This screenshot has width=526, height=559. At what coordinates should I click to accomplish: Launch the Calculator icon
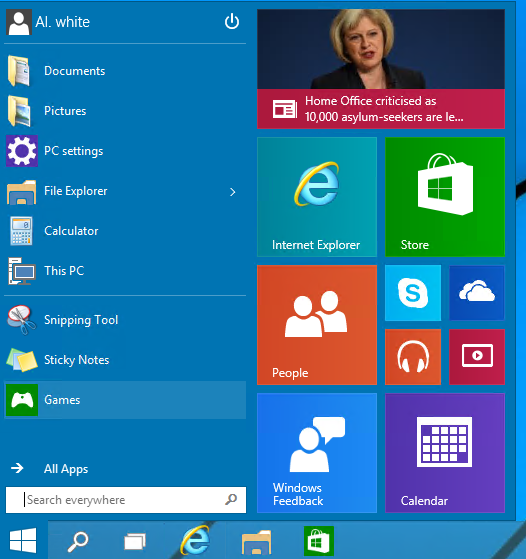21,231
